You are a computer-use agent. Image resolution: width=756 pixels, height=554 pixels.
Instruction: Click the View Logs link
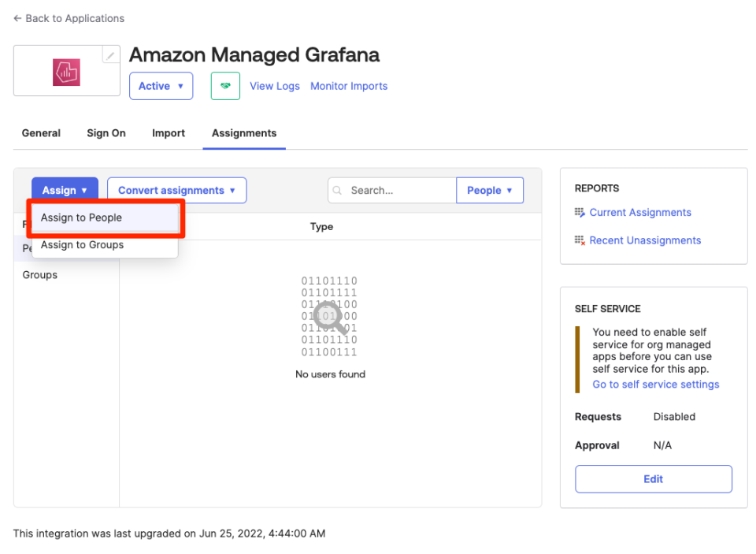[274, 86]
